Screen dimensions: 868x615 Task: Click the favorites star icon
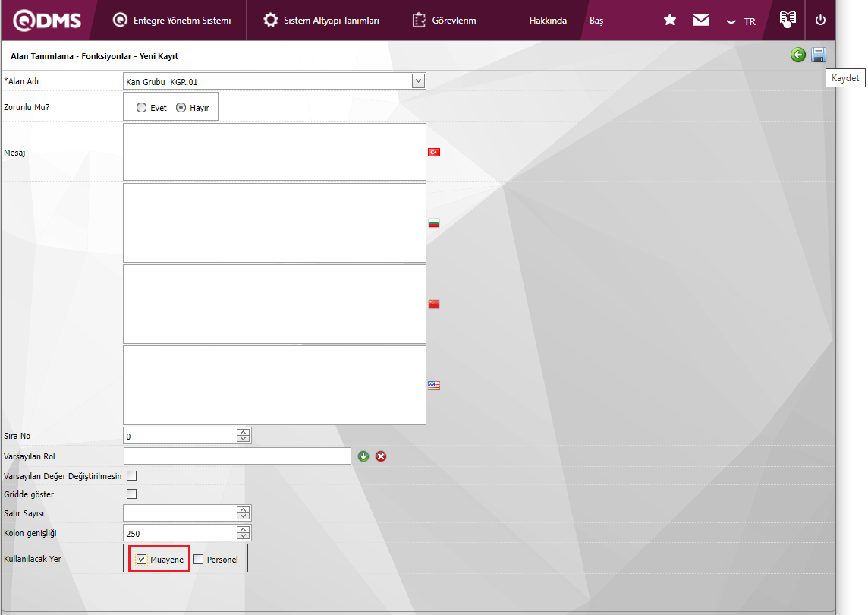click(670, 20)
